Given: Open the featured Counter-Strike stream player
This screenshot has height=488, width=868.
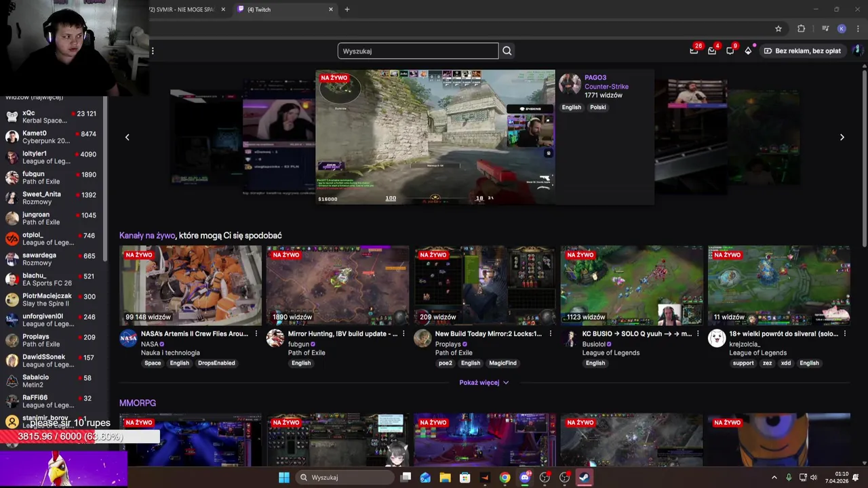Looking at the screenshot, I should pos(435,137).
